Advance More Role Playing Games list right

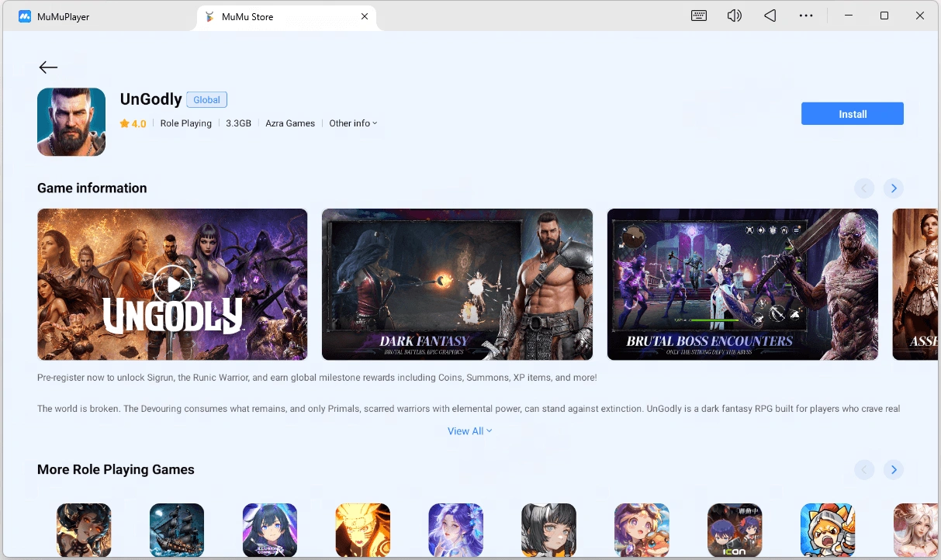(x=894, y=469)
